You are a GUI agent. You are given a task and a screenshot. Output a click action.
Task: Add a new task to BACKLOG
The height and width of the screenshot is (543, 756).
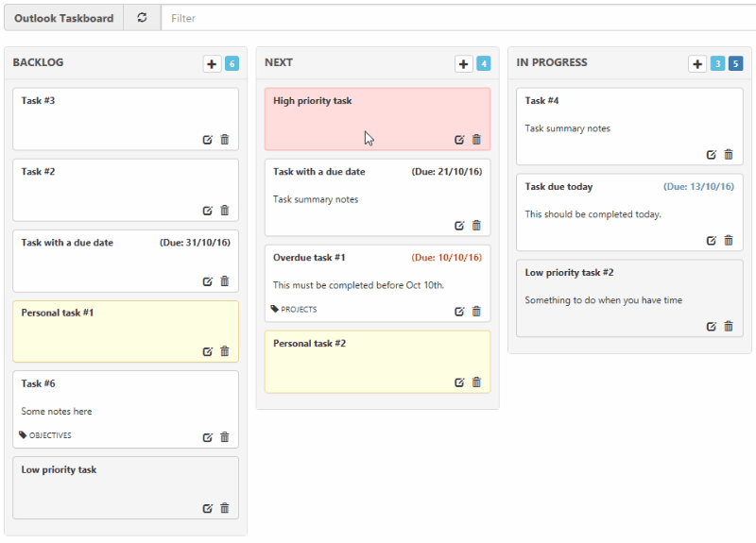pyautogui.click(x=212, y=63)
